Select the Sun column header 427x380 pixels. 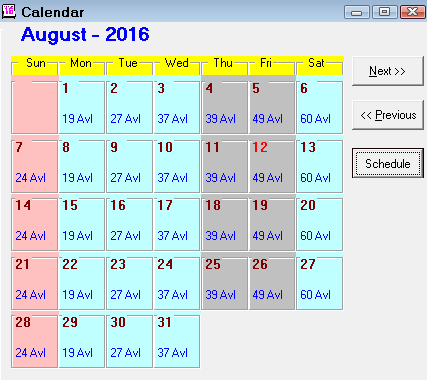[x=35, y=66]
